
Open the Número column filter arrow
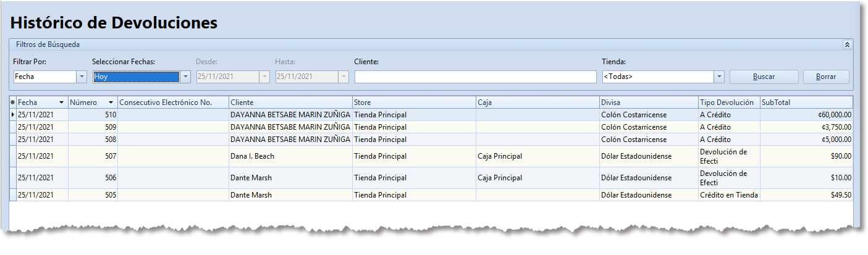pyautogui.click(x=111, y=102)
